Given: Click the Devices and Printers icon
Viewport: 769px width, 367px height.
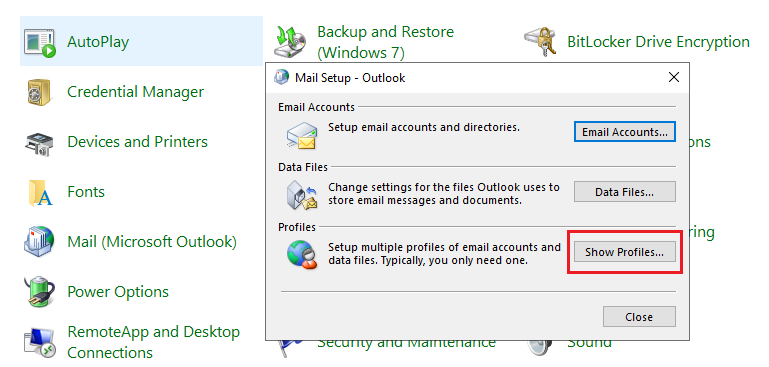Looking at the screenshot, I should [39, 143].
